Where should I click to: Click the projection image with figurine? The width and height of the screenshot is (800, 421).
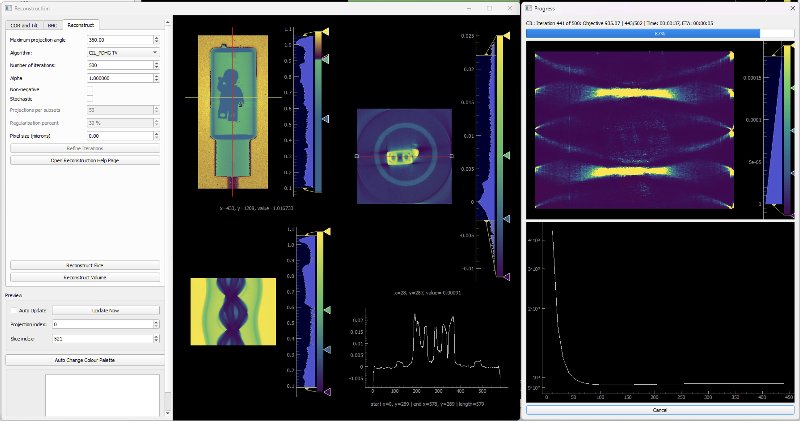pos(233,112)
